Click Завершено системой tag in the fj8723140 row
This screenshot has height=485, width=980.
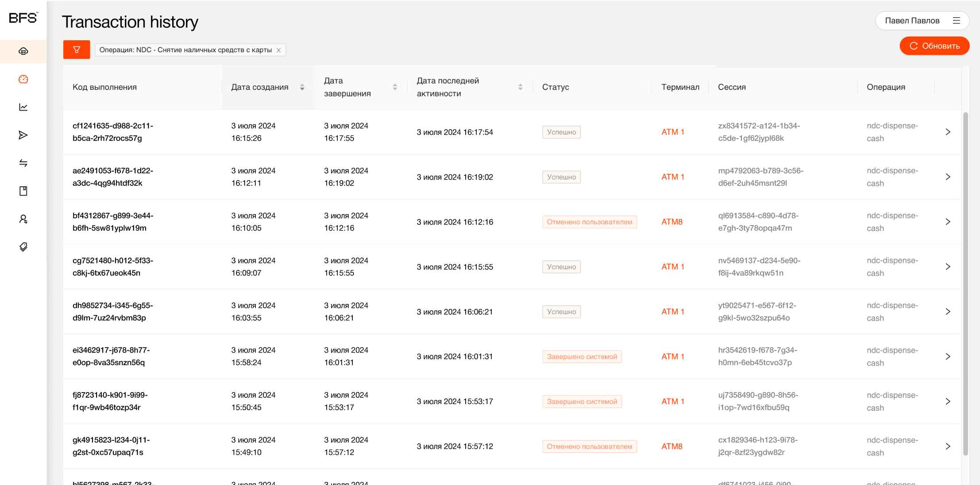point(582,401)
